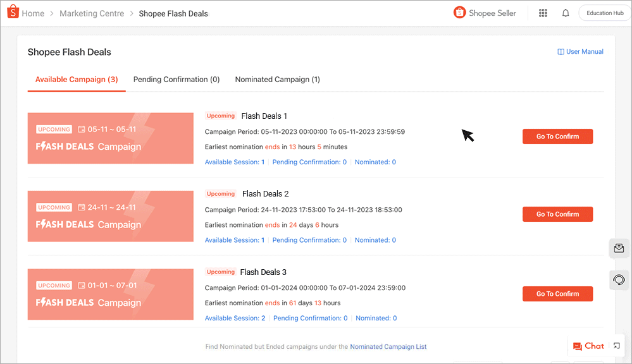Viewport: 632px width, 364px height.
Task: Switch to the Pending Confirmation tab
Action: click(x=177, y=79)
